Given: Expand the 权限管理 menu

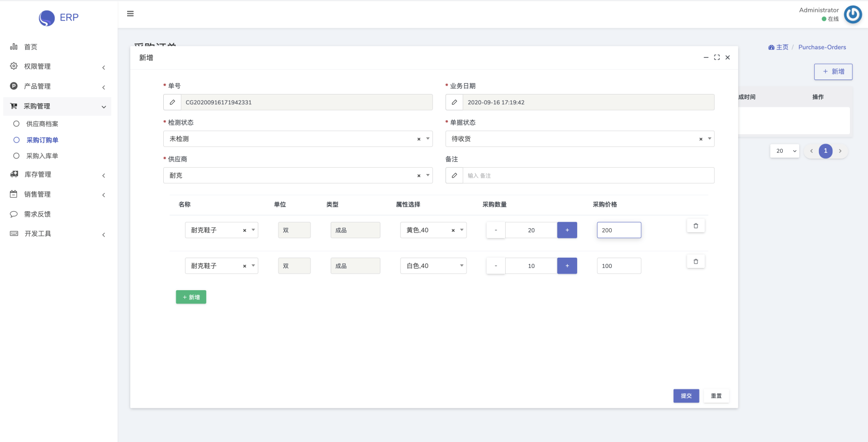Looking at the screenshot, I should [57, 67].
